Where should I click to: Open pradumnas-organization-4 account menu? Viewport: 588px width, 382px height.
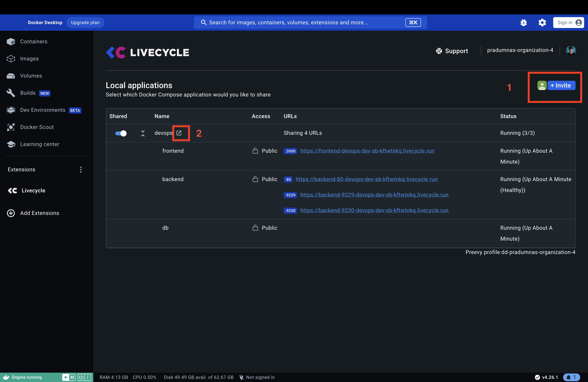520,50
